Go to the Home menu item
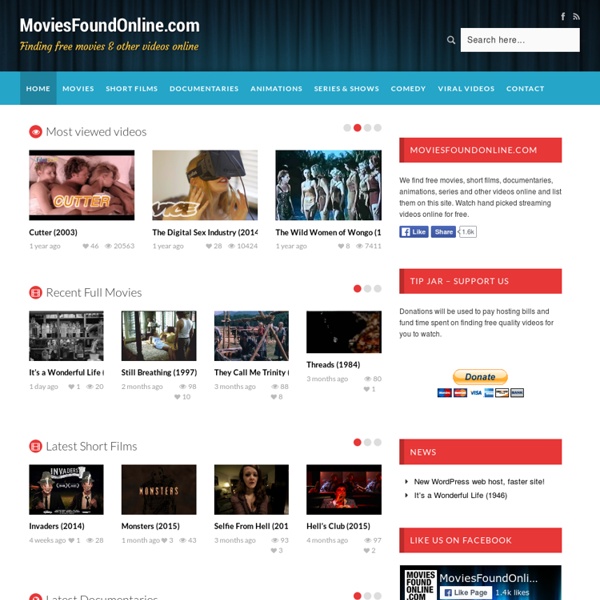Screen dimensions: 600x600 (x=38, y=88)
